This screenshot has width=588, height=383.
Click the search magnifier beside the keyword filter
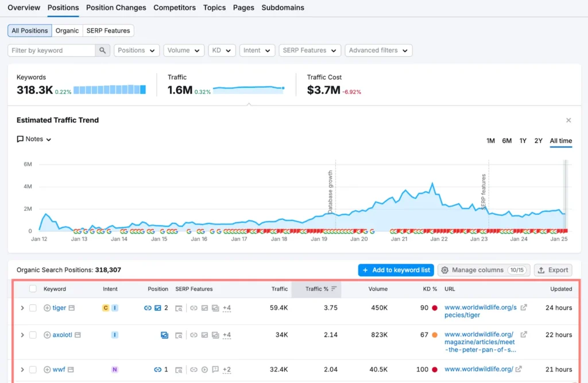point(102,50)
